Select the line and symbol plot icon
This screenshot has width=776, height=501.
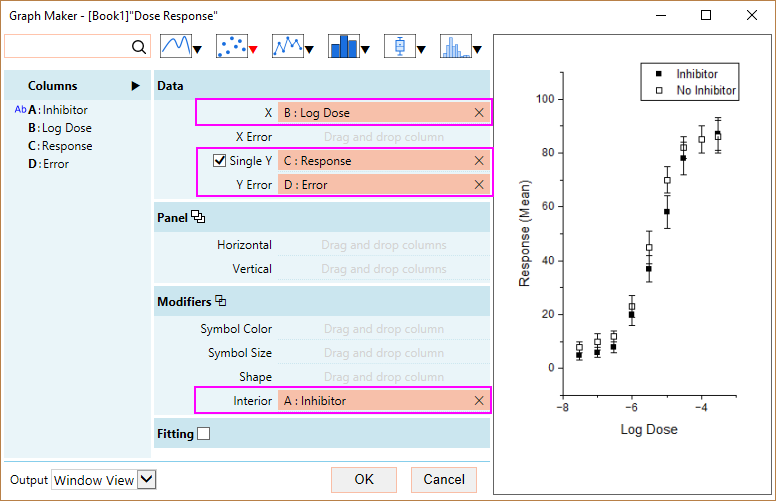coord(287,46)
